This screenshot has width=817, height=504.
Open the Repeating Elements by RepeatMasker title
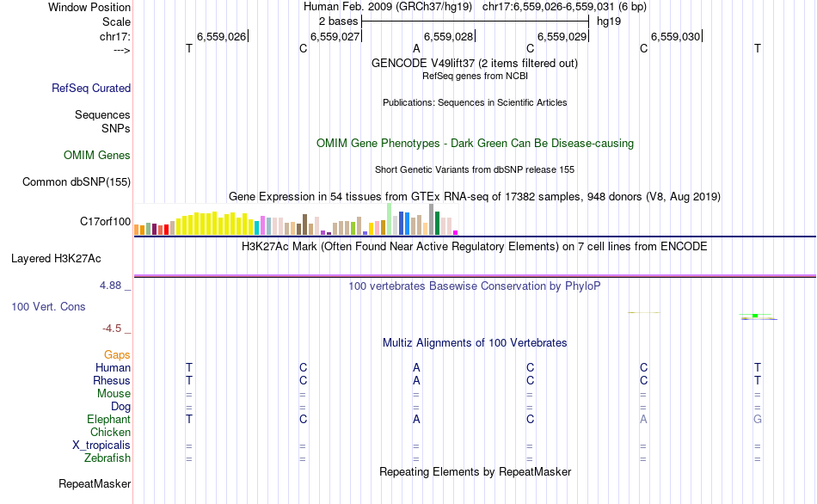pos(475,472)
